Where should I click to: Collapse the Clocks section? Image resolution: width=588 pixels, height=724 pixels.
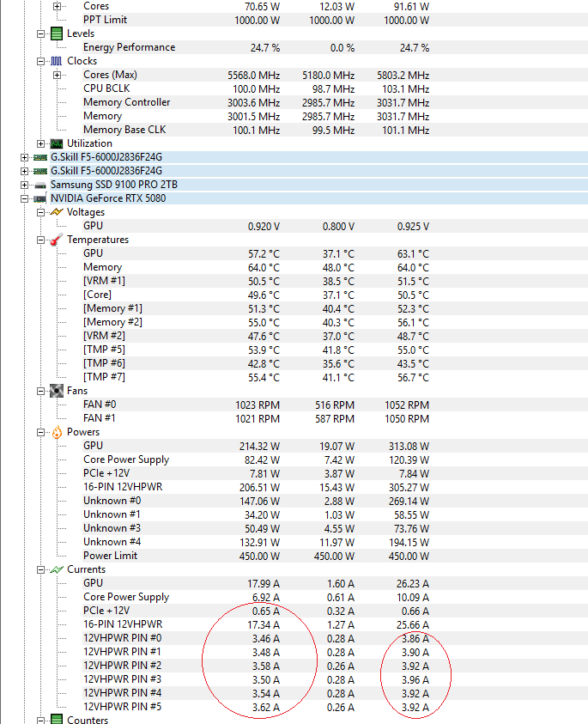pyautogui.click(x=40, y=62)
